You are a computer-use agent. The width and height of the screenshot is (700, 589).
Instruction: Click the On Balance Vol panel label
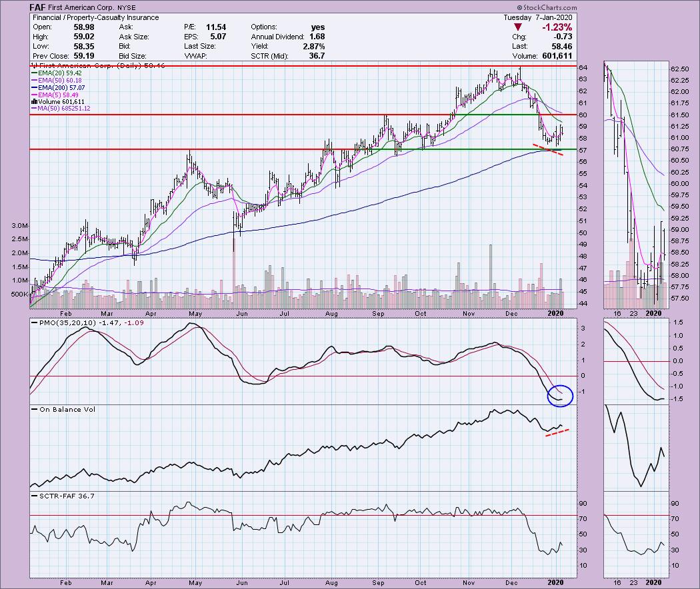pos(58,409)
